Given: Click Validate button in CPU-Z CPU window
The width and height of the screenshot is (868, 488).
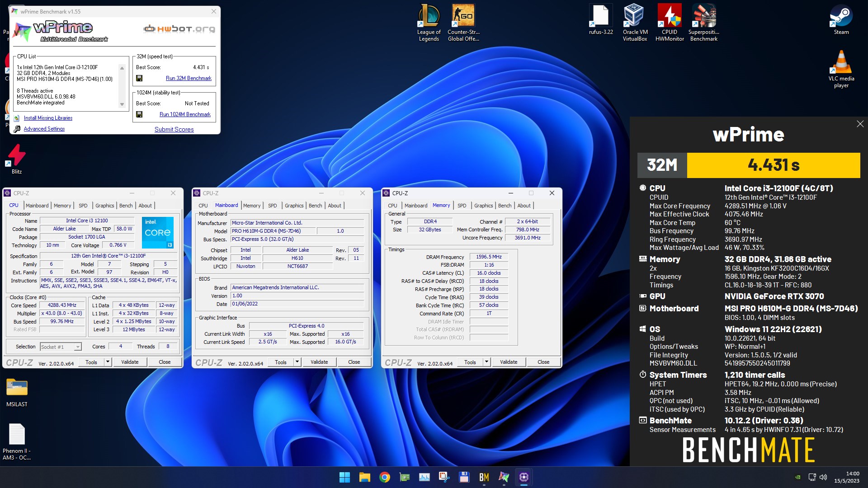Looking at the screenshot, I should (x=130, y=362).
